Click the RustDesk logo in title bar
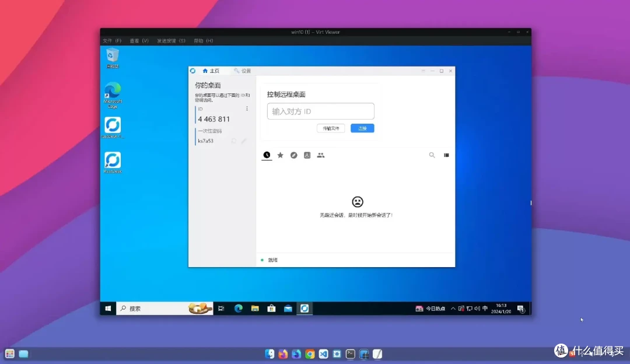 [193, 71]
